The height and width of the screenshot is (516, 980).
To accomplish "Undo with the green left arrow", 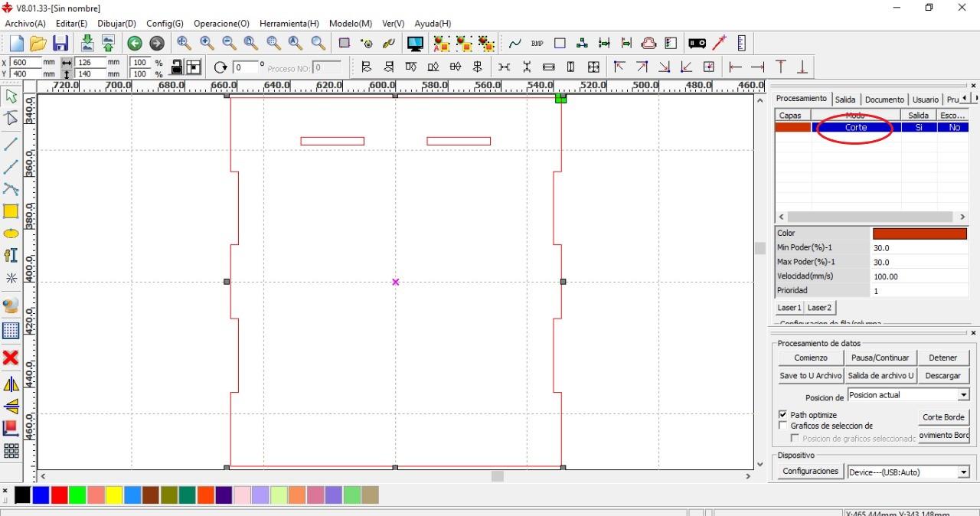I will tap(135, 44).
